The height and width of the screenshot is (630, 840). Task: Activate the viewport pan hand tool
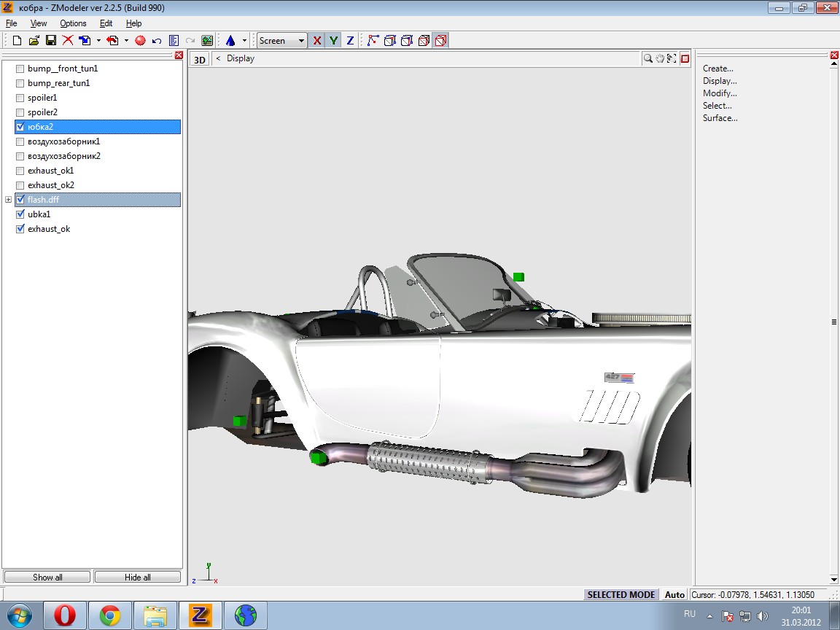click(660, 59)
